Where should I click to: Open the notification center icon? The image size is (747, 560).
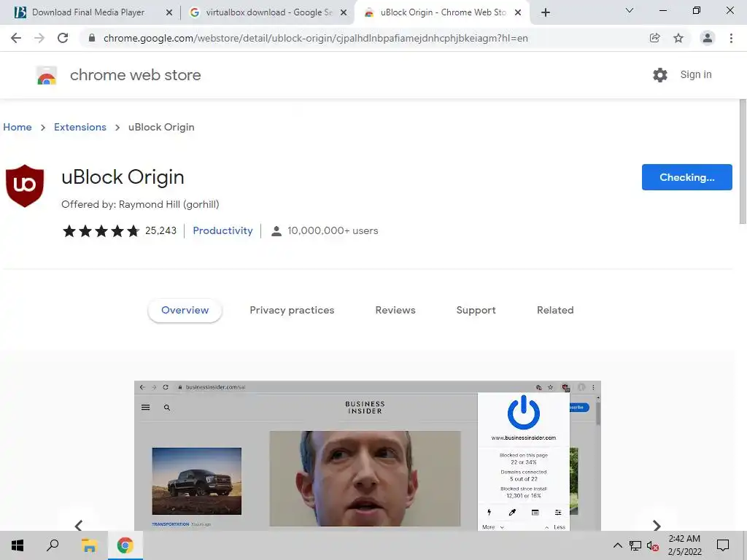[x=723, y=545]
